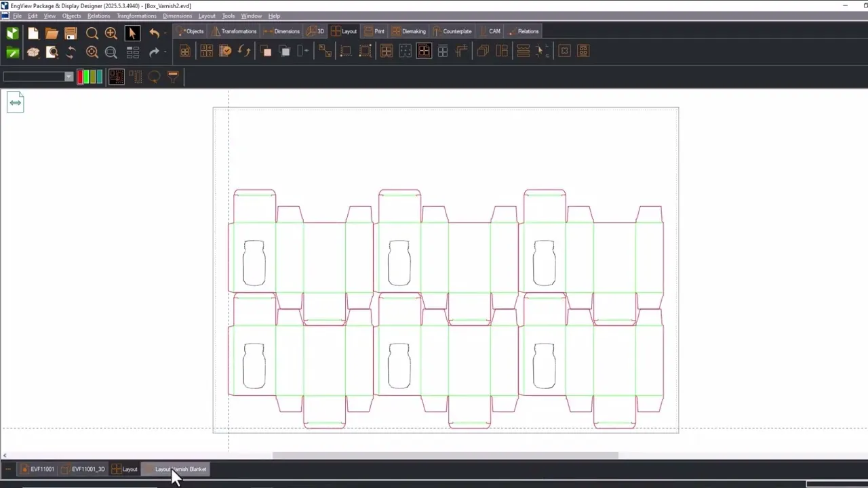This screenshot has width=868, height=488.
Task: Expand the undo history dropdown arrow
Action: point(165,33)
